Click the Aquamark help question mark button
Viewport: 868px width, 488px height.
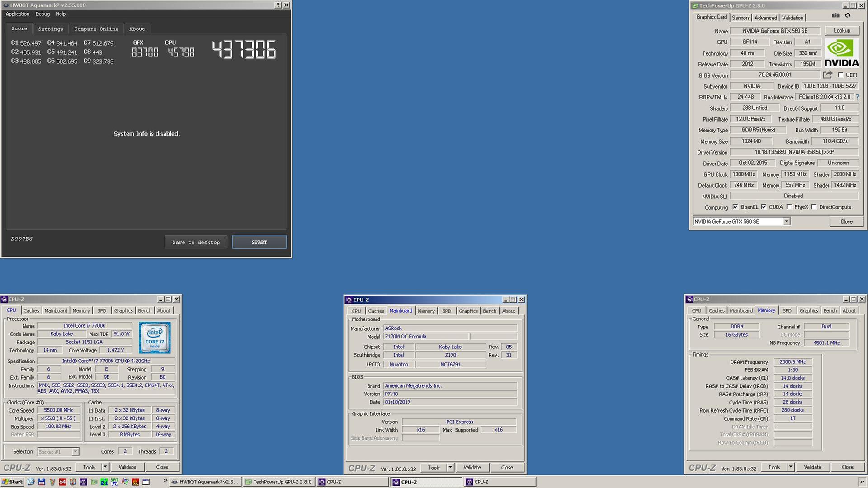coord(278,5)
